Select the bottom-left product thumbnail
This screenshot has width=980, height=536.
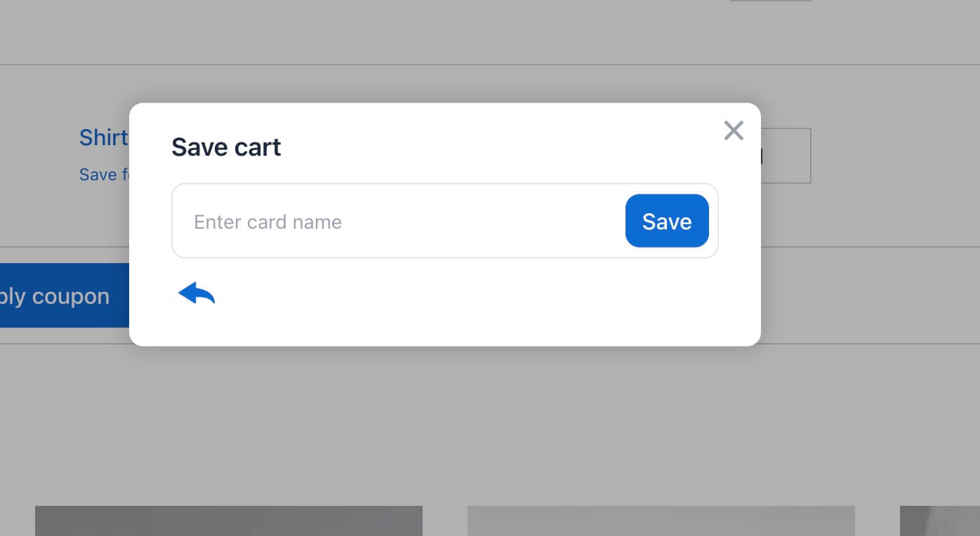pos(229,521)
